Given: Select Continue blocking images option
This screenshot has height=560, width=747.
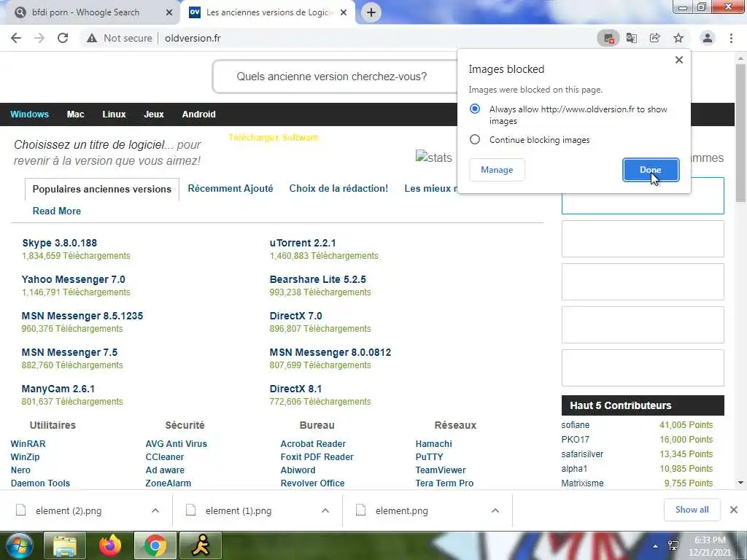Looking at the screenshot, I should point(475,139).
